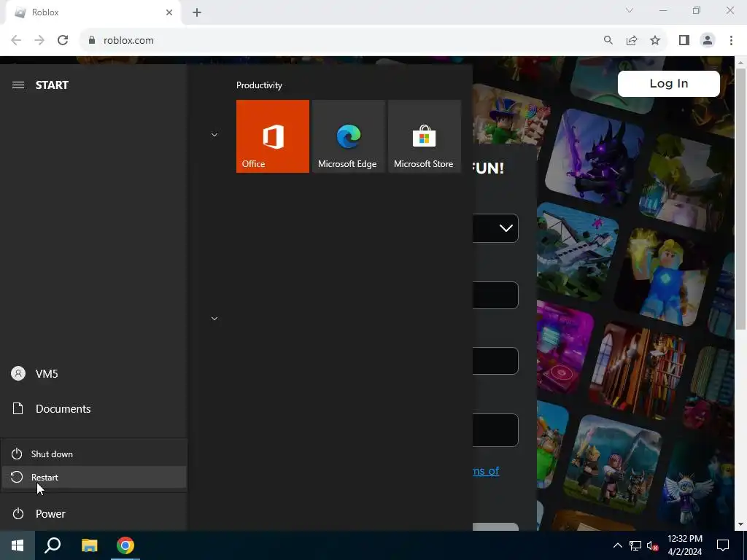Open Chrome zoom magnifier icon
Image resolution: width=747 pixels, height=560 pixels.
(x=608, y=41)
